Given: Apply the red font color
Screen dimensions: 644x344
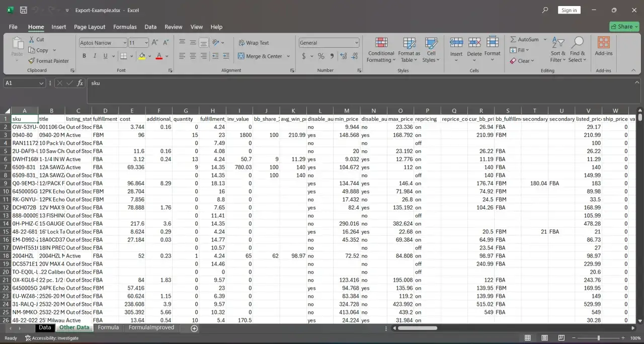Looking at the screenshot, I should pos(159,56).
